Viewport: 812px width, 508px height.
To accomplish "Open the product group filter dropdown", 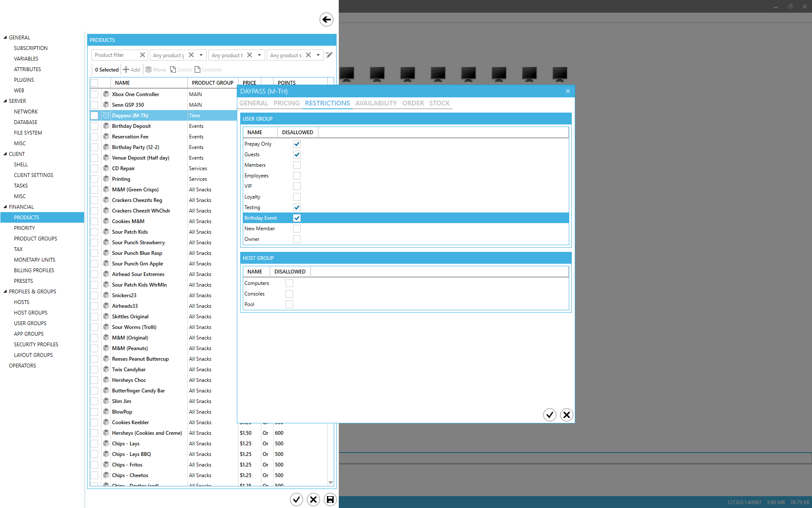I will [201, 55].
